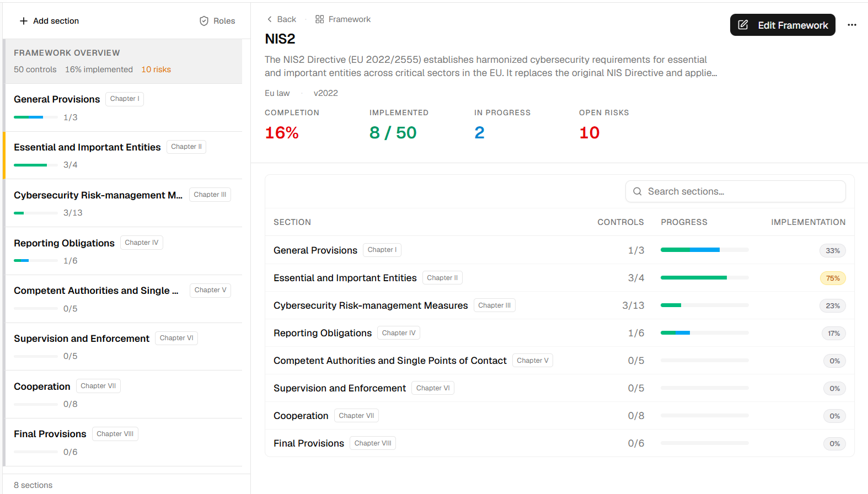Go Back using the Back link

click(x=282, y=19)
